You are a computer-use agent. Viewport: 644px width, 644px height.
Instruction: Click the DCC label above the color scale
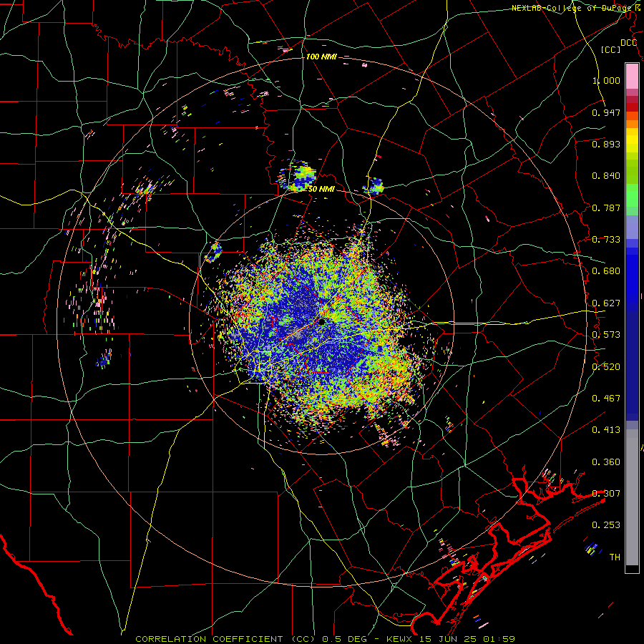pos(628,43)
